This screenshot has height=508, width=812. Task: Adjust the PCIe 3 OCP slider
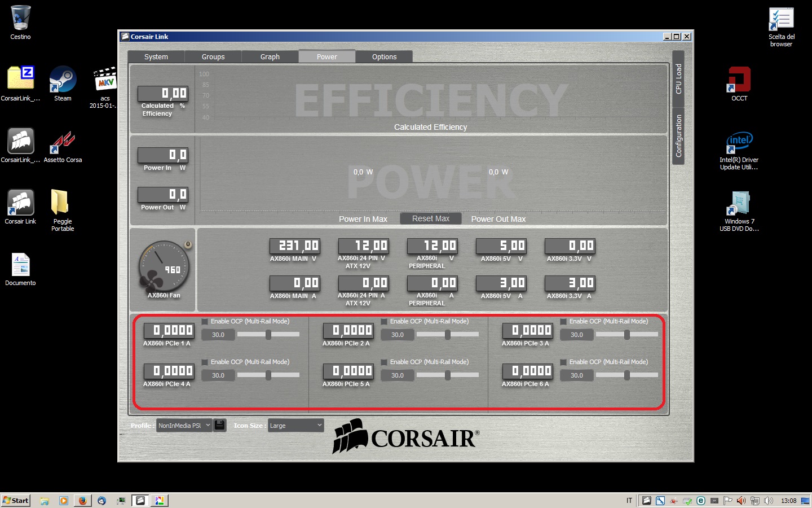pyautogui.click(x=627, y=335)
